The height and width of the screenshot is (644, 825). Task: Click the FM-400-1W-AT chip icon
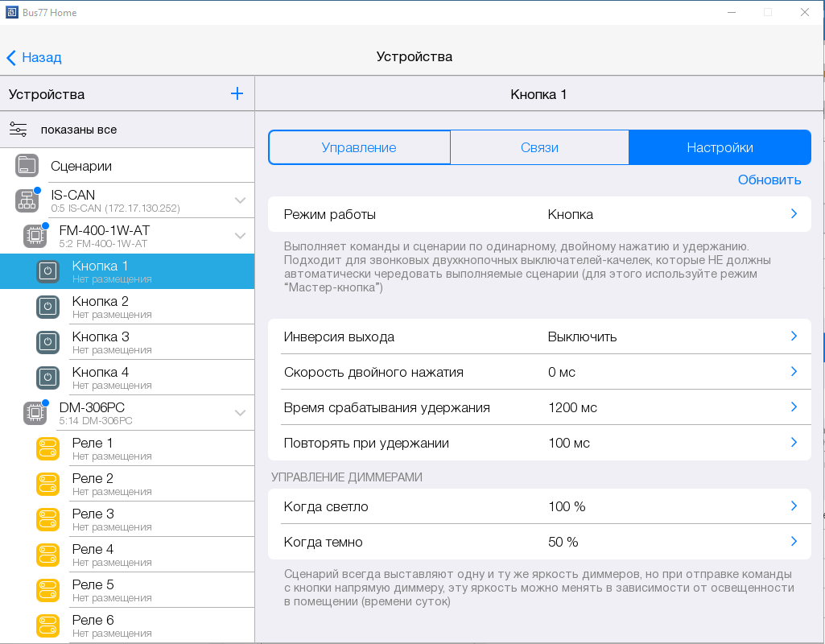[35, 236]
